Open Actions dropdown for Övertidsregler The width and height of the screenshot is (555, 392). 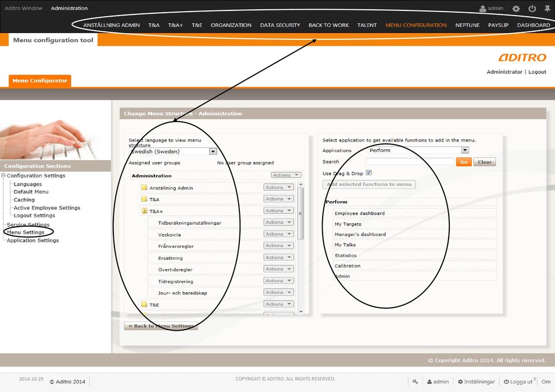click(279, 269)
